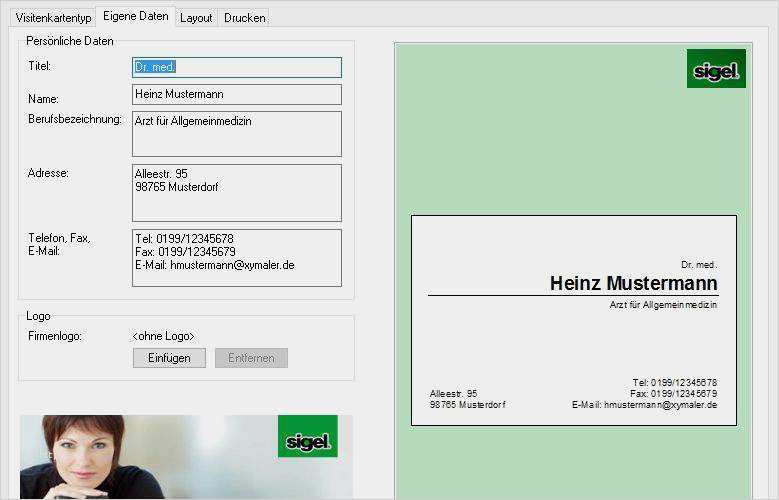Click Heinz Mustermann name on card preview
The image size is (779, 500).
pos(633,283)
